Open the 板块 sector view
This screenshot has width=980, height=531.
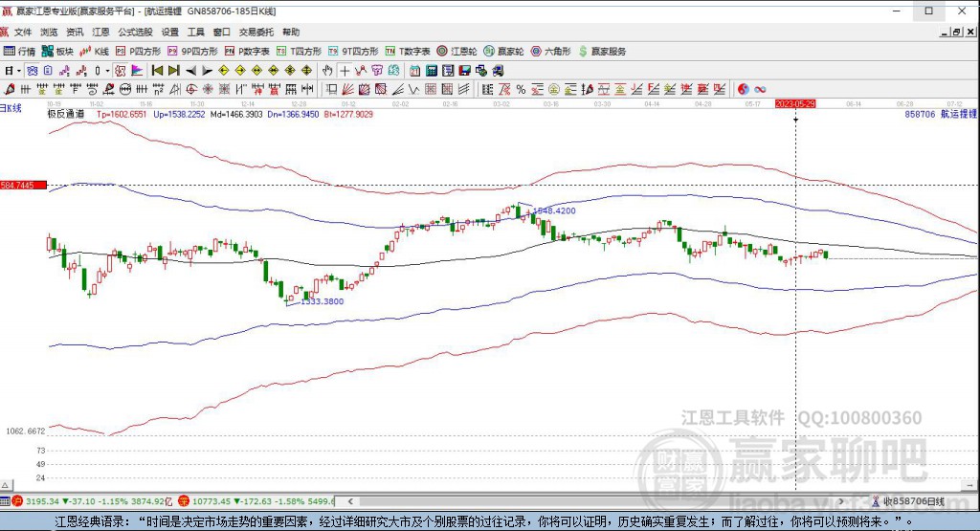pyautogui.click(x=57, y=52)
